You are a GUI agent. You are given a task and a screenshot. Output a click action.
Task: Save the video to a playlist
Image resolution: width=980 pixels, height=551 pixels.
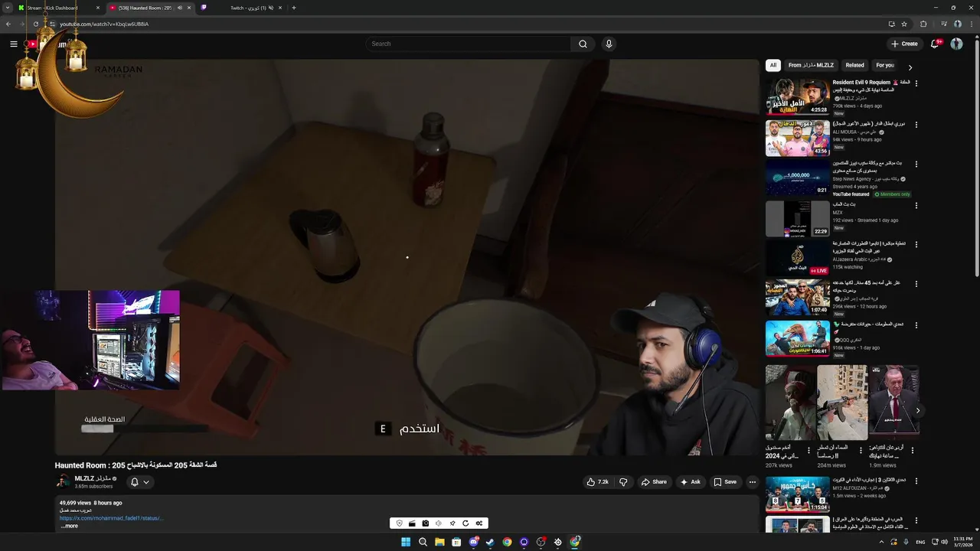pyautogui.click(x=725, y=482)
